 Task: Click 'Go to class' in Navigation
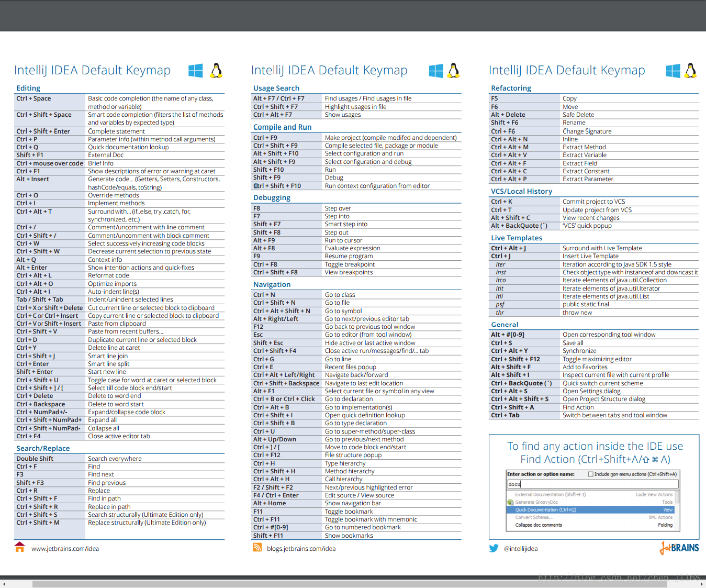(x=340, y=295)
